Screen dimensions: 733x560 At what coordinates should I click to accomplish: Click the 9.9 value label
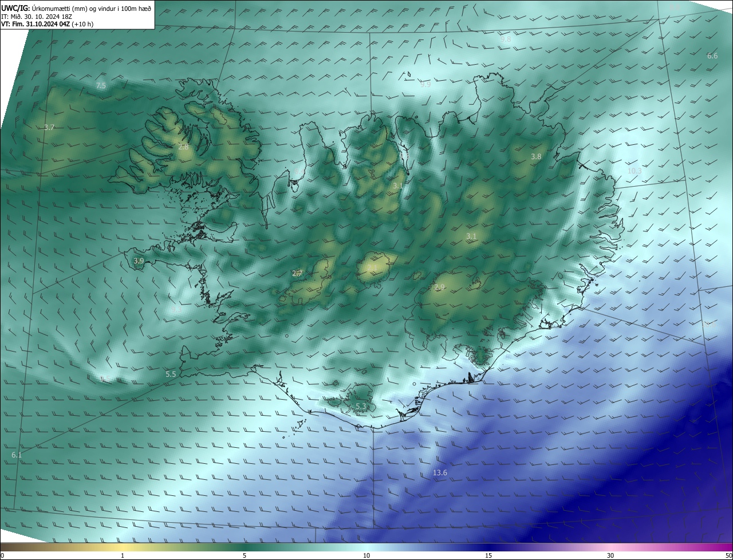tap(425, 85)
